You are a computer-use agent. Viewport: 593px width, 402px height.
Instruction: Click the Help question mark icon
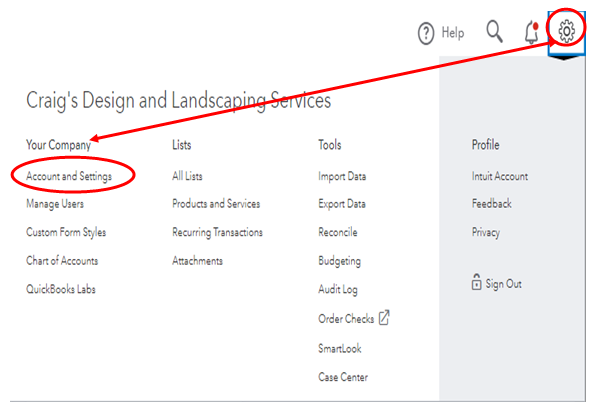point(426,33)
